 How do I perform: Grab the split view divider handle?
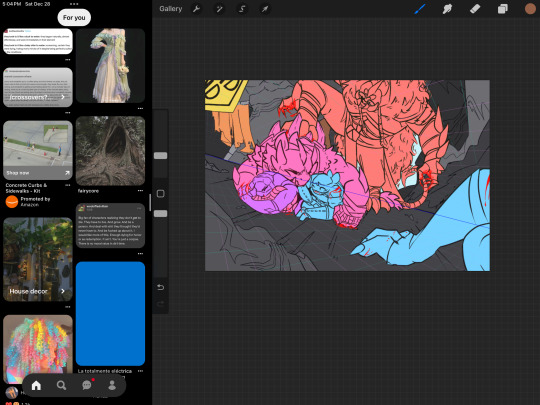tap(150, 202)
